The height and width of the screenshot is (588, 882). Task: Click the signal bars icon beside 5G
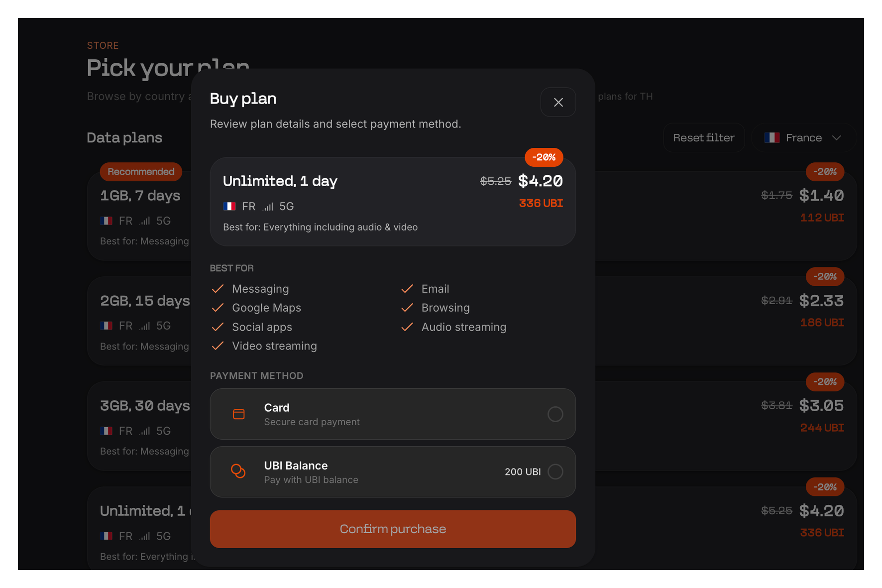coord(268,207)
